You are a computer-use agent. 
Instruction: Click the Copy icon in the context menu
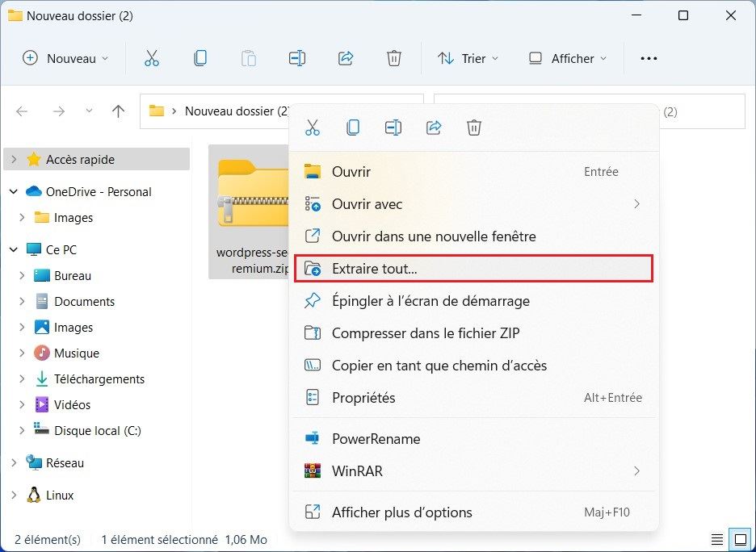coord(353,128)
